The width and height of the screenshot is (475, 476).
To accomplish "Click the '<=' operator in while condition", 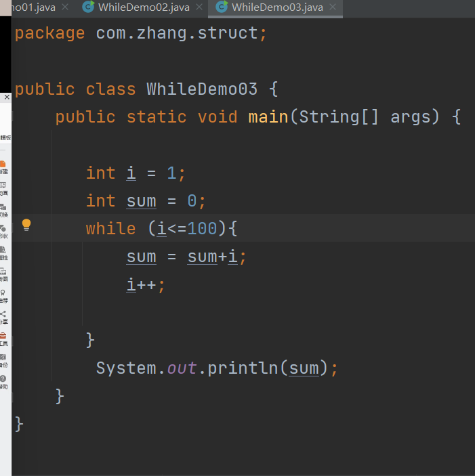I will pyautogui.click(x=177, y=228).
